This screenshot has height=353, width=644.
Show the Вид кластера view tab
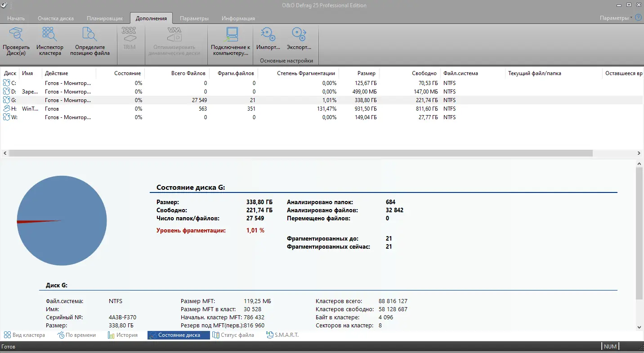click(x=25, y=335)
